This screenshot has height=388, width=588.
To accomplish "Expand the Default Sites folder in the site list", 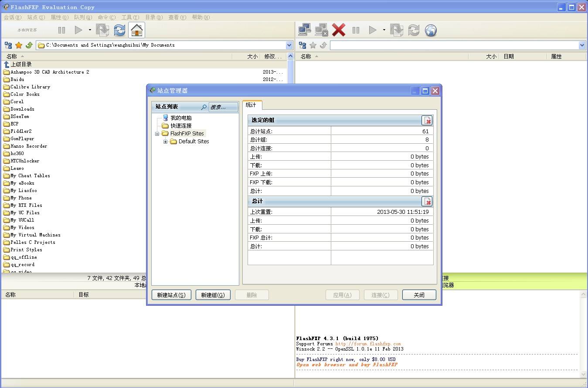I will pyautogui.click(x=164, y=141).
